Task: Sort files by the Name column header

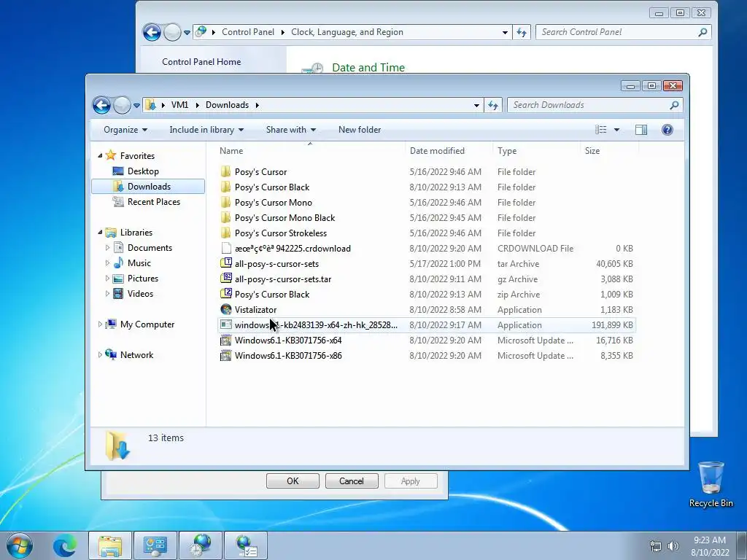Action: coord(310,150)
